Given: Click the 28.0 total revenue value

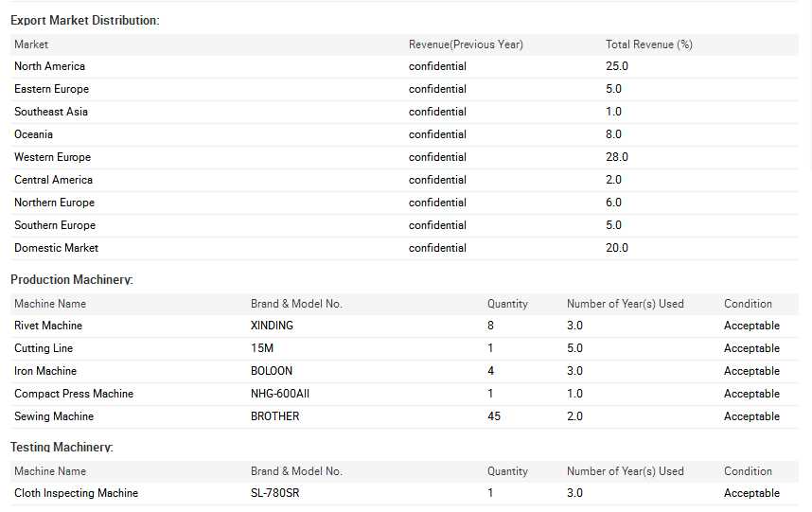Looking at the screenshot, I should pos(617,157).
